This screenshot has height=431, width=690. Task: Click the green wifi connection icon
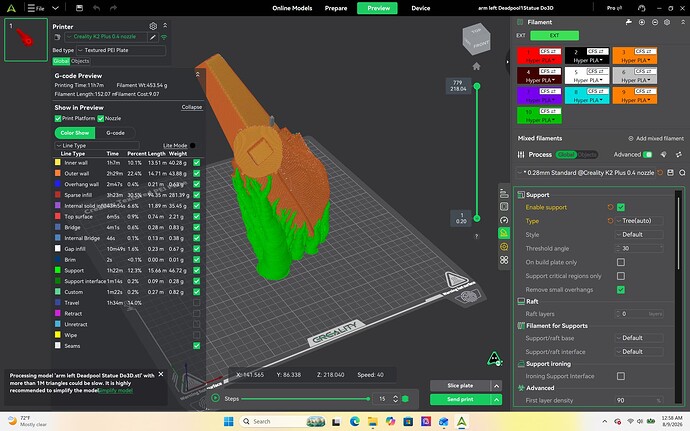pos(164,37)
